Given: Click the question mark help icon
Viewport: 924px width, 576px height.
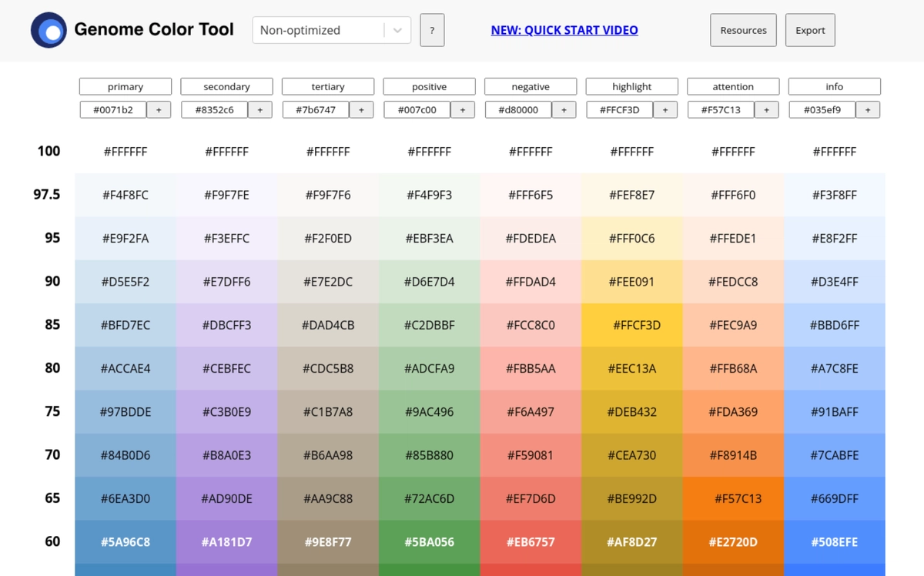Looking at the screenshot, I should [x=432, y=30].
